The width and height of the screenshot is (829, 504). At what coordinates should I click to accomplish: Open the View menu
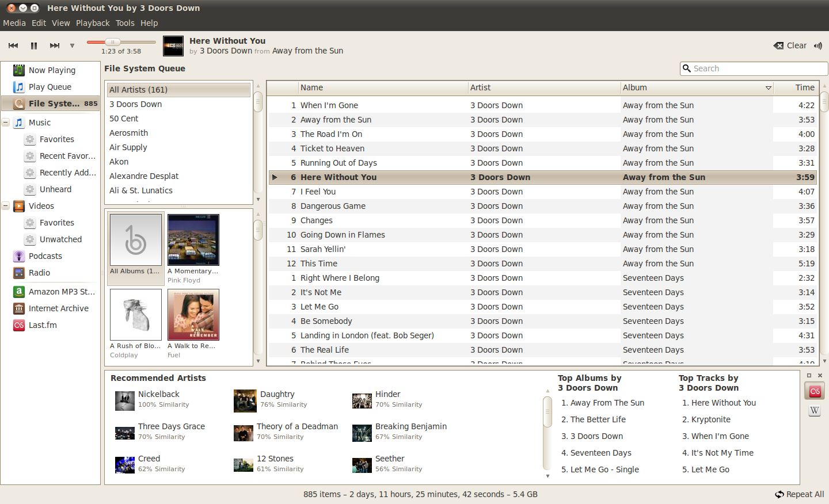[60, 23]
